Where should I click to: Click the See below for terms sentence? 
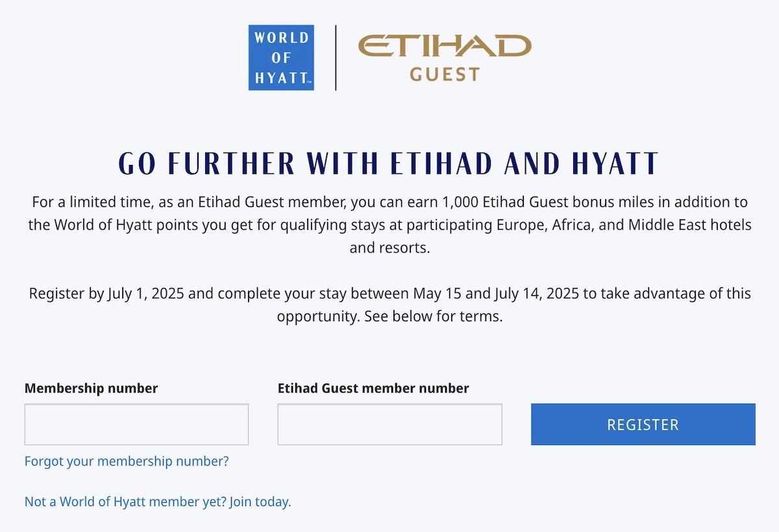[434, 317]
